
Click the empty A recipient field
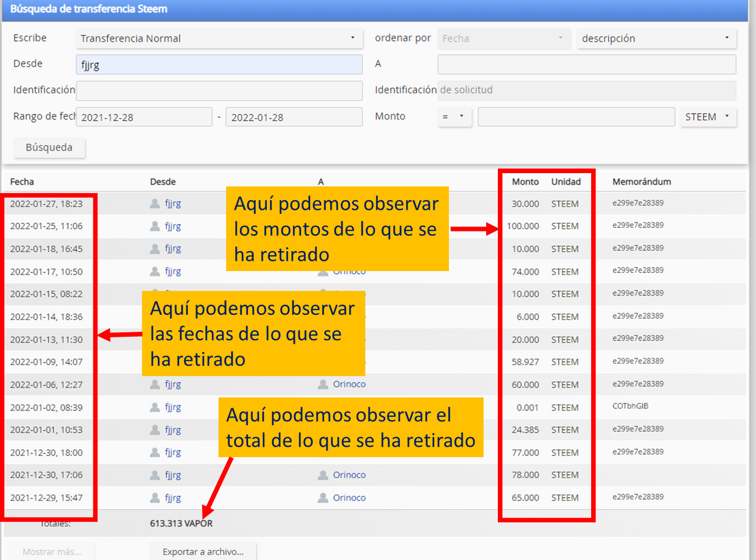point(586,64)
